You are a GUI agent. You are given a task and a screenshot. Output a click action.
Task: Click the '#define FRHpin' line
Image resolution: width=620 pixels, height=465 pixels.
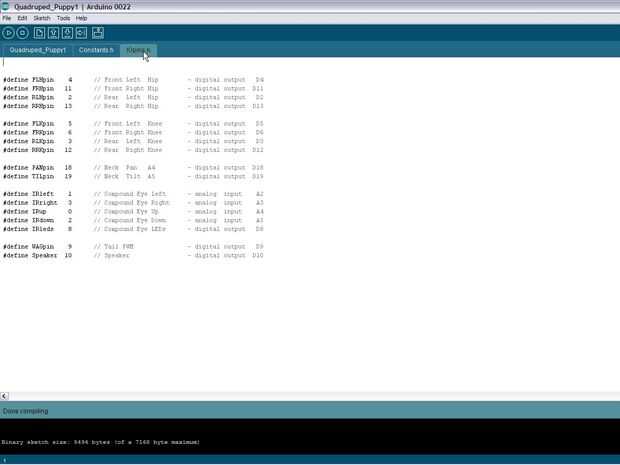[x=133, y=89]
